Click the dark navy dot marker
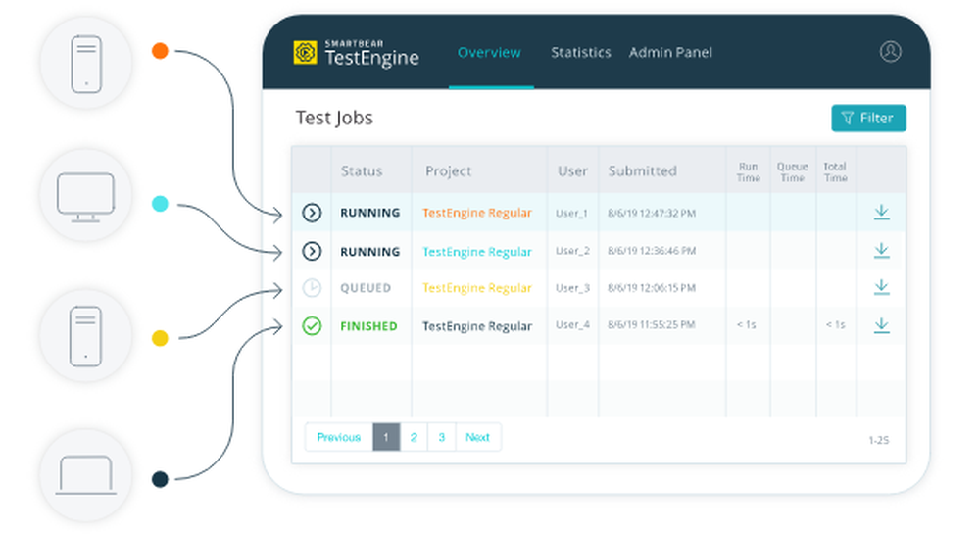The height and width of the screenshot is (534, 980). [160, 479]
